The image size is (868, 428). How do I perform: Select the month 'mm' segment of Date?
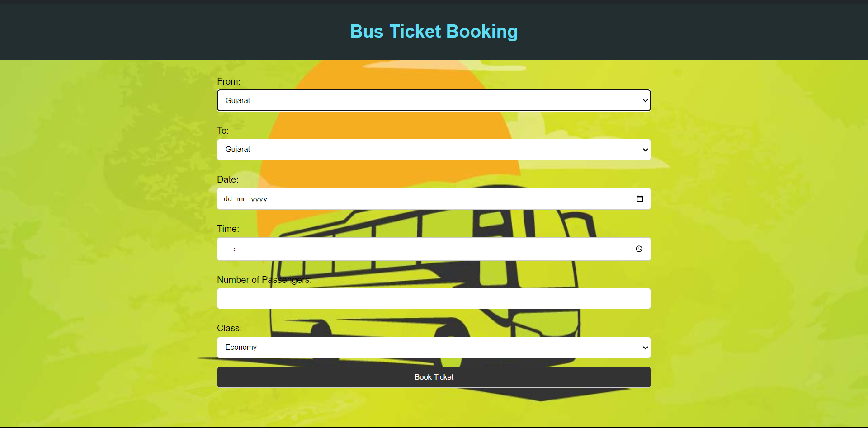click(x=241, y=199)
